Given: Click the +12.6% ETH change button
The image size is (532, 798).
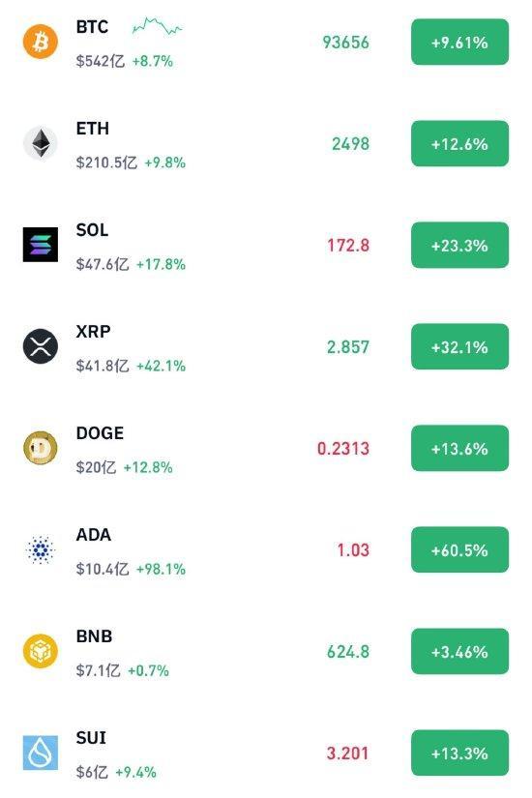Looking at the screenshot, I should click(x=459, y=143).
